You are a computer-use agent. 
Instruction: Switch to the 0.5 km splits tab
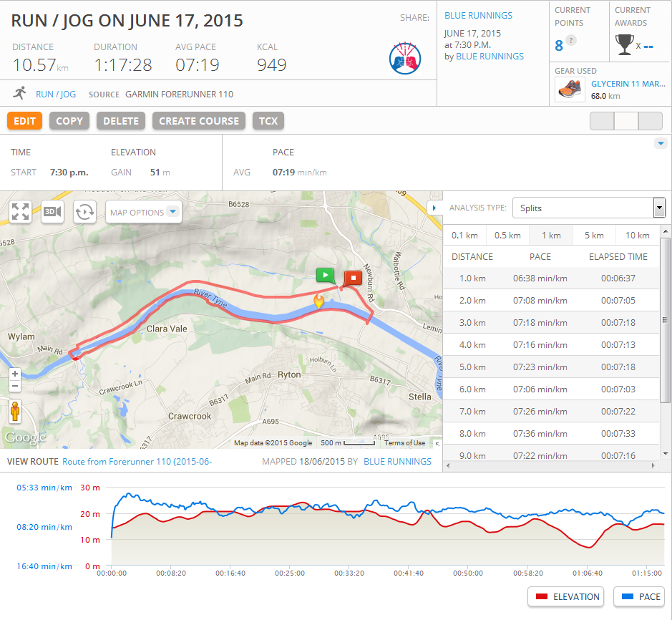click(x=507, y=235)
